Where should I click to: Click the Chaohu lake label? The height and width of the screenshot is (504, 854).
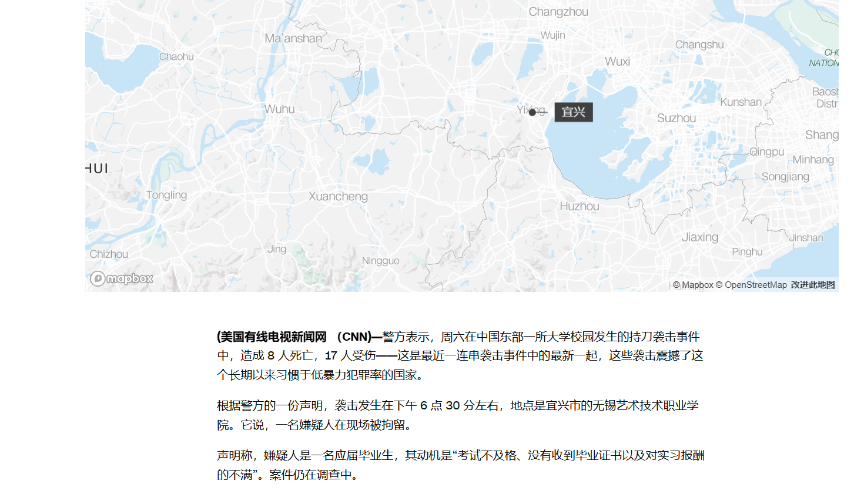pyautogui.click(x=176, y=57)
